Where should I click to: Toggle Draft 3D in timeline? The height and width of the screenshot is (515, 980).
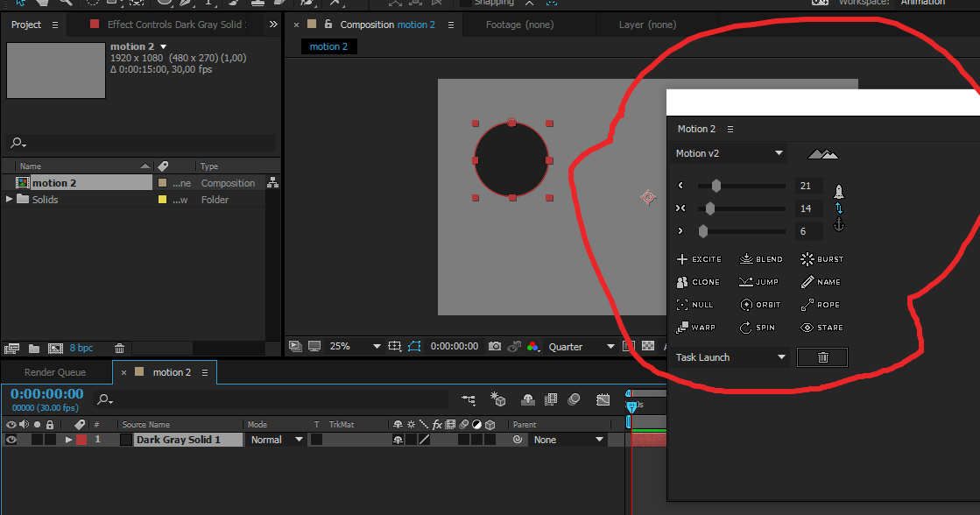pos(498,399)
